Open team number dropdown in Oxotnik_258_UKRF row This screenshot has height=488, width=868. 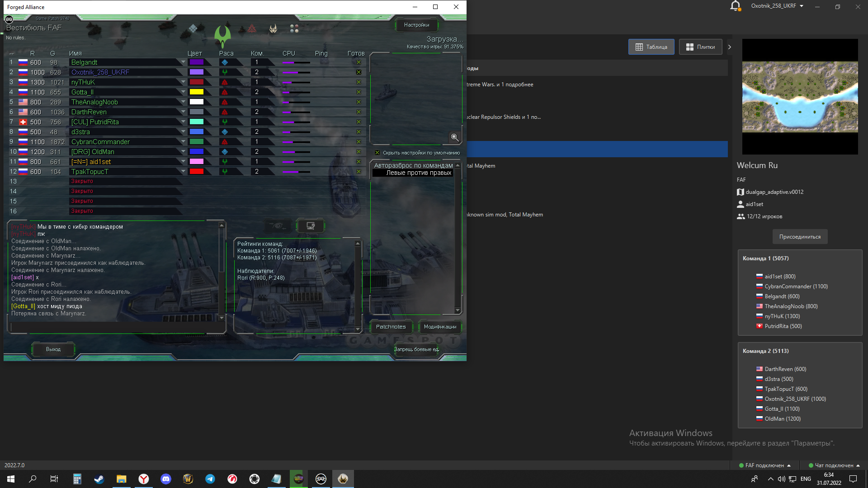click(262, 72)
